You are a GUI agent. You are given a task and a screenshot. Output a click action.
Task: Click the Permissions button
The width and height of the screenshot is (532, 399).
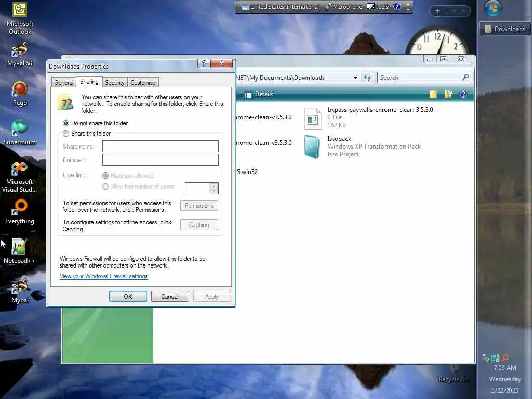(199, 206)
